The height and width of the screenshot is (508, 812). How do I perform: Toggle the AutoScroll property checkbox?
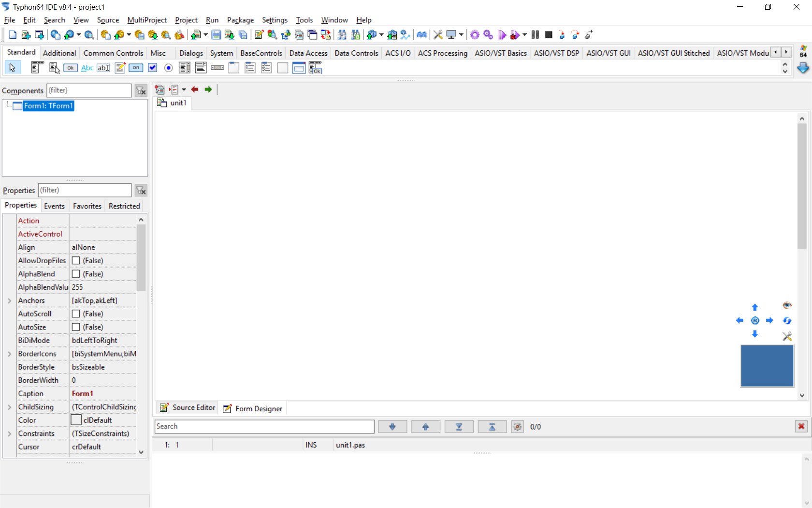click(x=76, y=314)
